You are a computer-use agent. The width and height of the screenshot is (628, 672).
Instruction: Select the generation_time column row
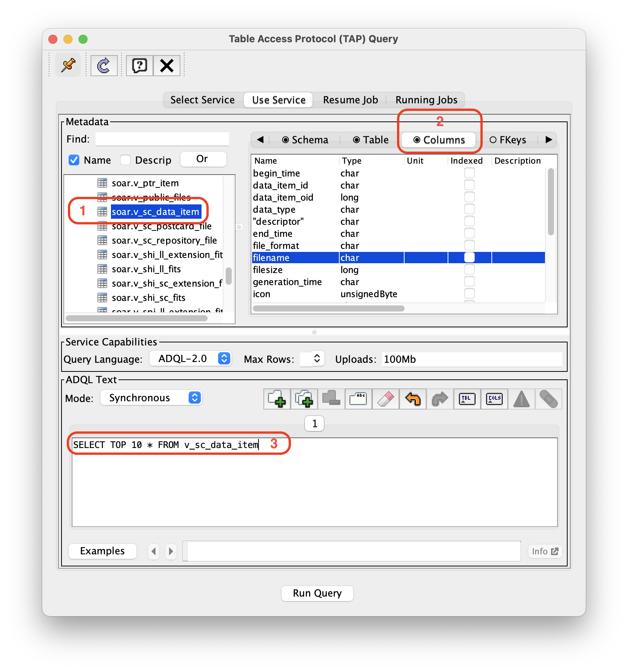click(399, 282)
